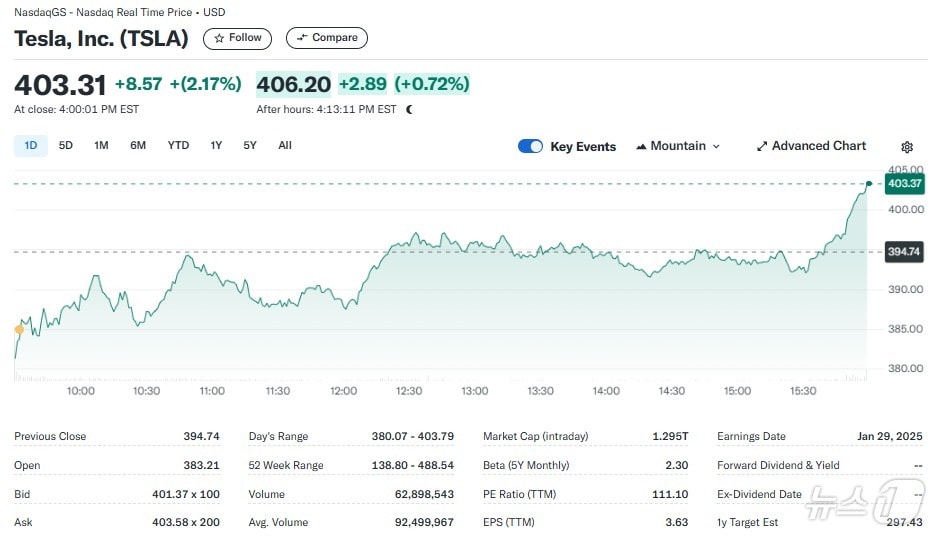Click the Compare button
This screenshot has height=536, width=935.
(x=327, y=38)
